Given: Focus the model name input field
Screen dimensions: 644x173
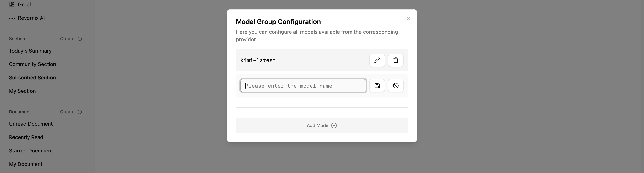Looking at the screenshot, I should pos(303,86).
